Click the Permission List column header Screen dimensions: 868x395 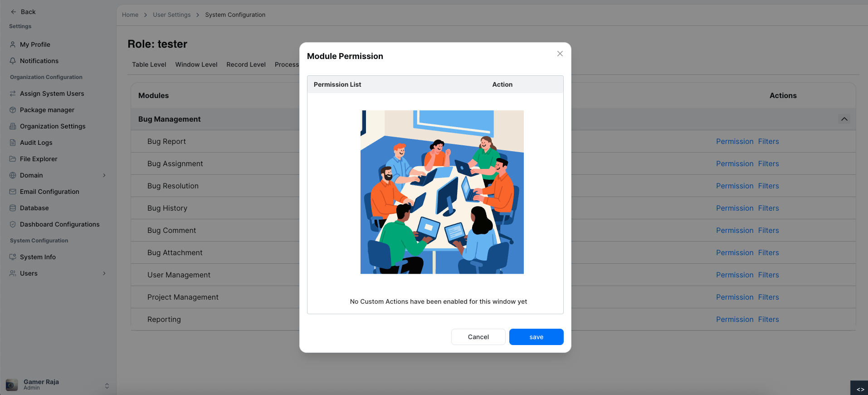tap(337, 84)
